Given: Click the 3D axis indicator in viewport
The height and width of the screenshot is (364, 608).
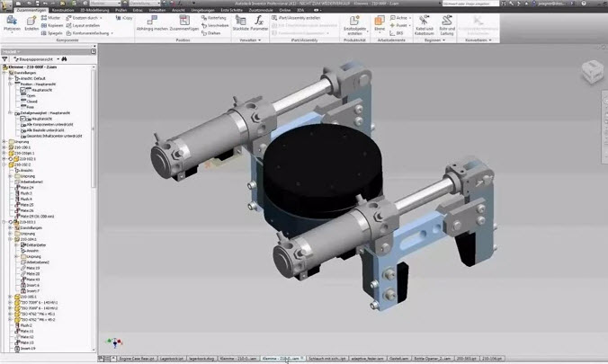Looking at the screenshot, I should pos(114,342).
